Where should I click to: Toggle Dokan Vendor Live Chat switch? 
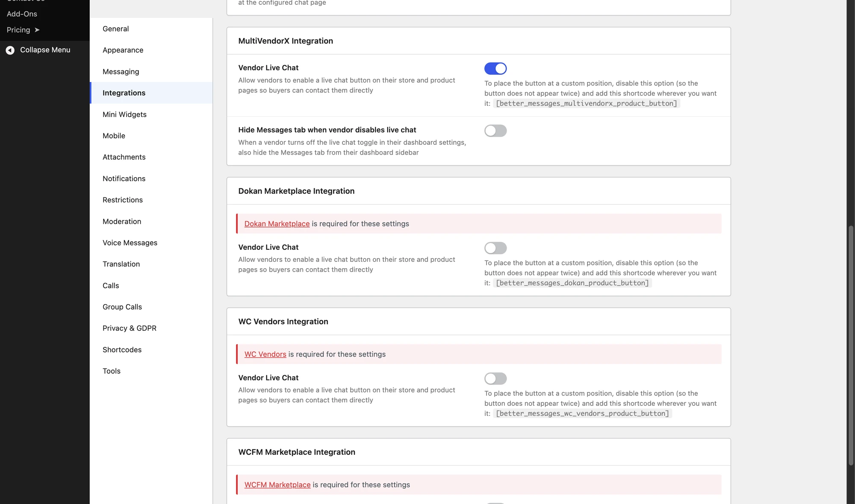(495, 248)
